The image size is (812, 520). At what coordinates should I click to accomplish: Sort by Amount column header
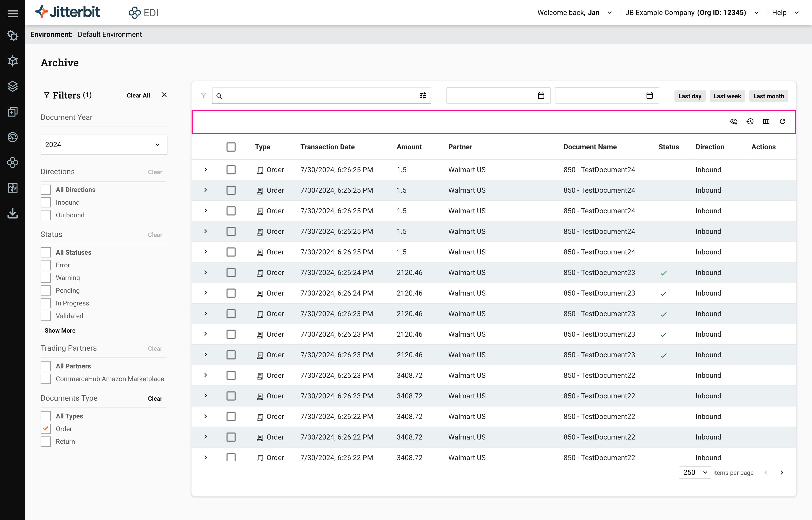click(409, 147)
